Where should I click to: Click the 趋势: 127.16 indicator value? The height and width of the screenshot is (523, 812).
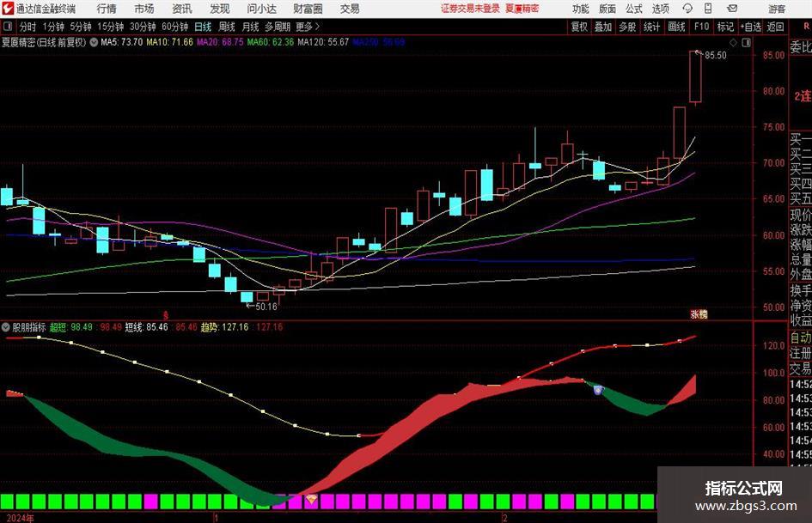coord(225,327)
